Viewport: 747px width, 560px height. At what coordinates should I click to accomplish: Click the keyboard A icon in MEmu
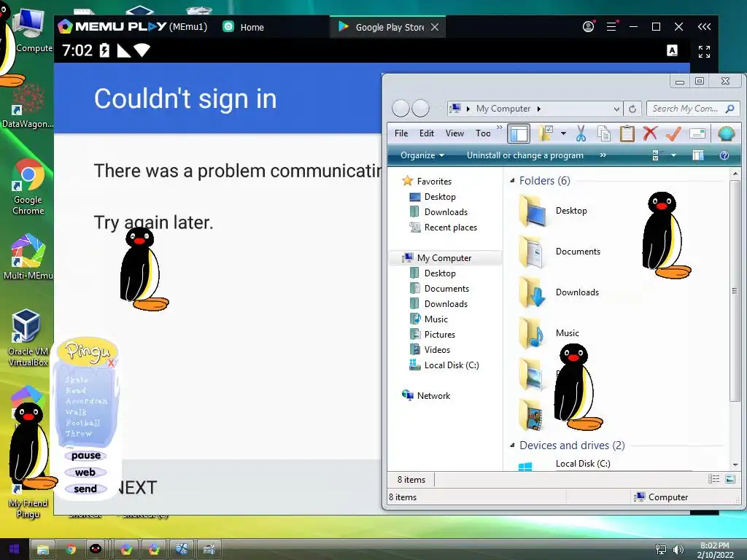coord(672,50)
